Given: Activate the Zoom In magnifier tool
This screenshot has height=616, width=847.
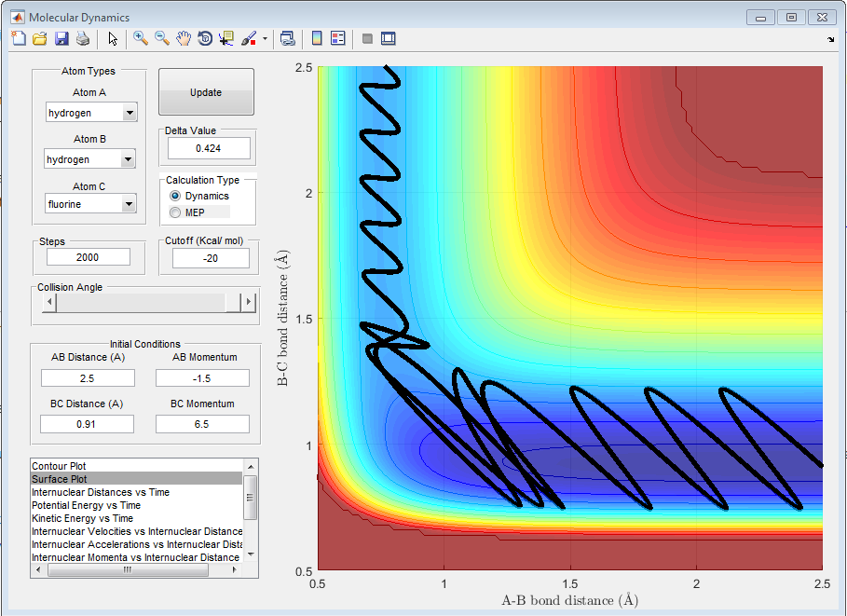Looking at the screenshot, I should (141, 38).
